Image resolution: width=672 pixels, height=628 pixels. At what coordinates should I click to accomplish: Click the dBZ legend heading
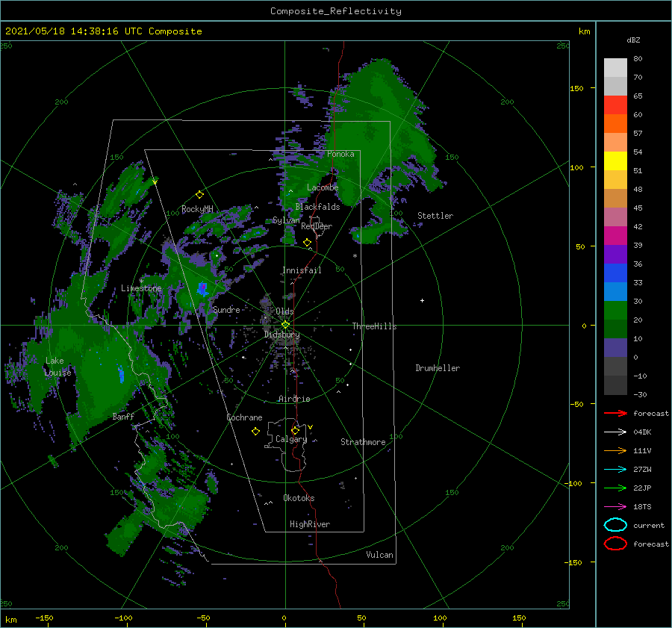pyautogui.click(x=633, y=40)
